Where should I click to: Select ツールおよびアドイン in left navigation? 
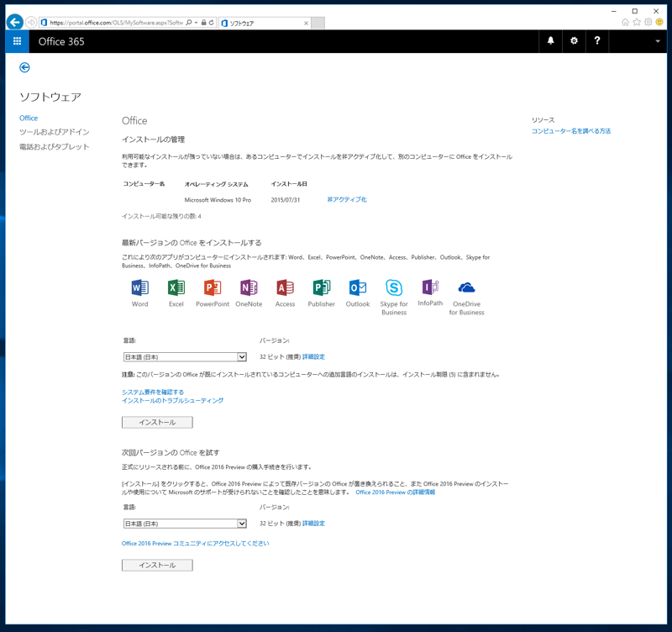click(x=54, y=132)
